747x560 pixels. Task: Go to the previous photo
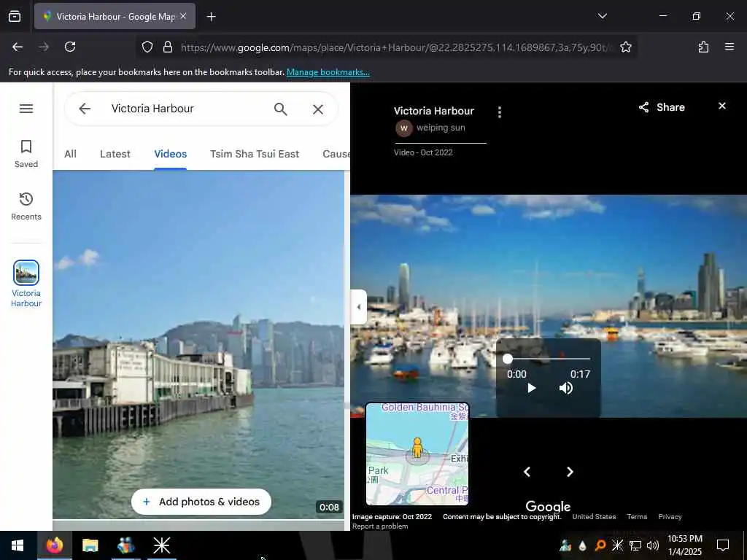527,472
